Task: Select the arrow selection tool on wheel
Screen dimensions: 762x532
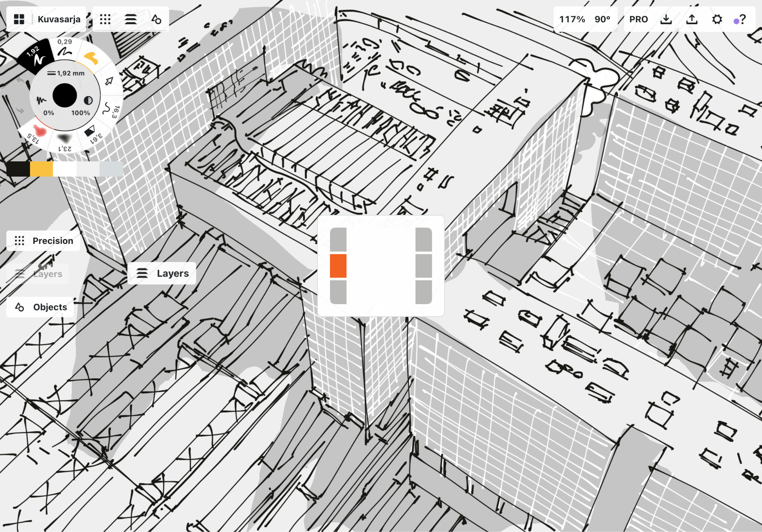Action: (109, 81)
